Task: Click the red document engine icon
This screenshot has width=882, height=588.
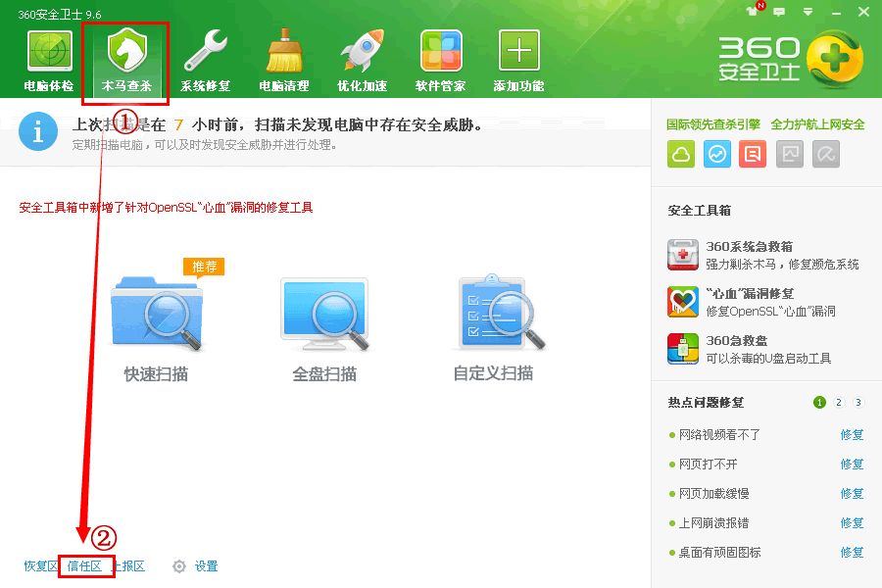Action: point(754,154)
